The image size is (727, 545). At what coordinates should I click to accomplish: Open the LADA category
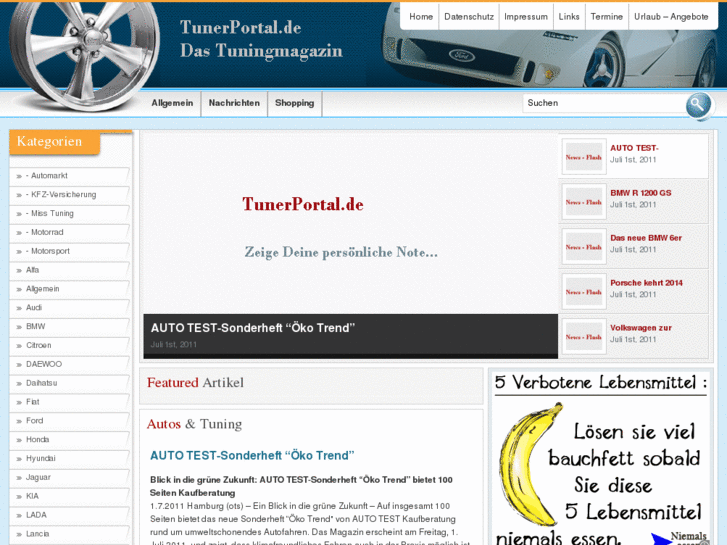pos(36,515)
